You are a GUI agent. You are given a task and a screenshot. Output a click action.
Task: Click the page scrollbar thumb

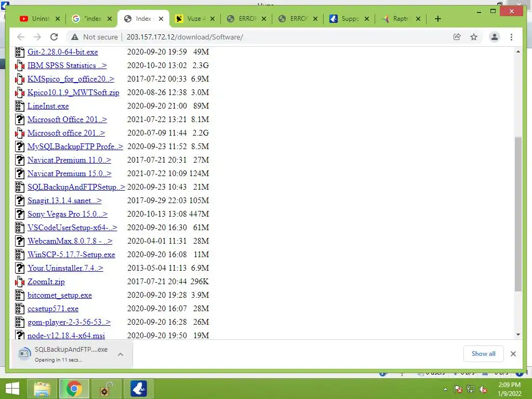click(x=518, y=214)
